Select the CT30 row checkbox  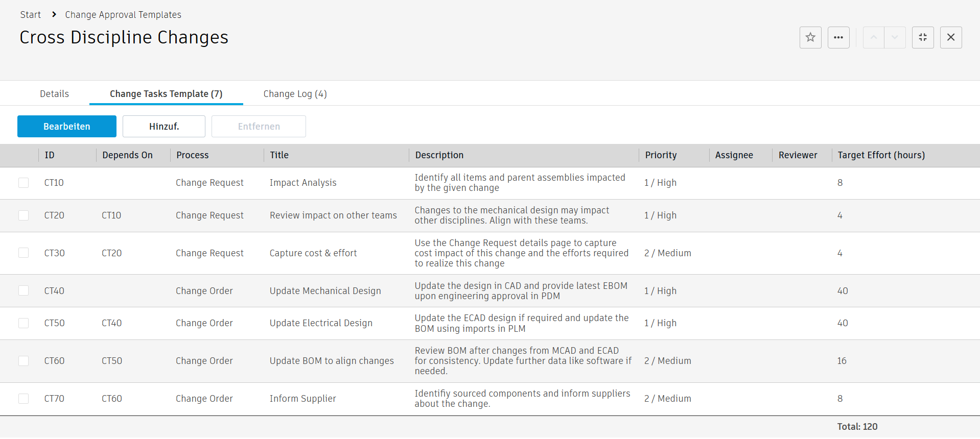pos(24,253)
